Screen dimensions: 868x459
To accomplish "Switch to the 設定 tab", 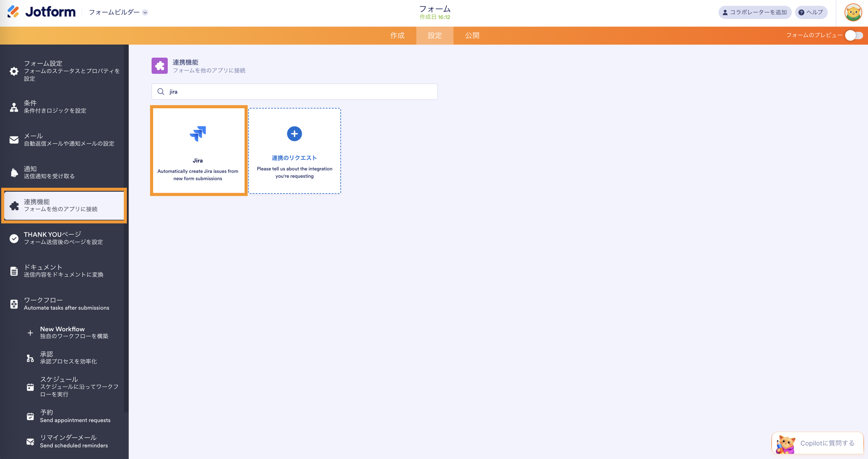I will point(435,36).
